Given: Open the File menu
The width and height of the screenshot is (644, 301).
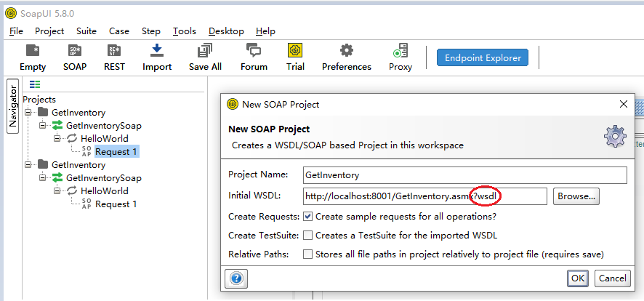Looking at the screenshot, I should click(16, 31).
